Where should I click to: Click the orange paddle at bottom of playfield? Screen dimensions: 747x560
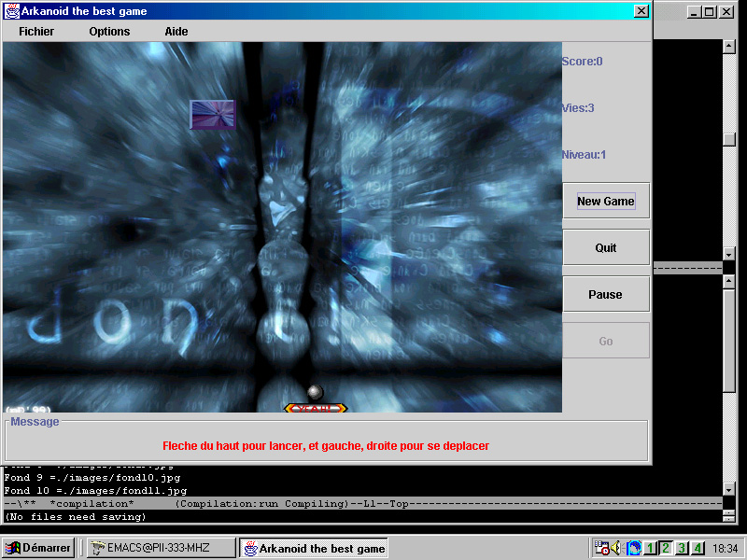pos(315,408)
